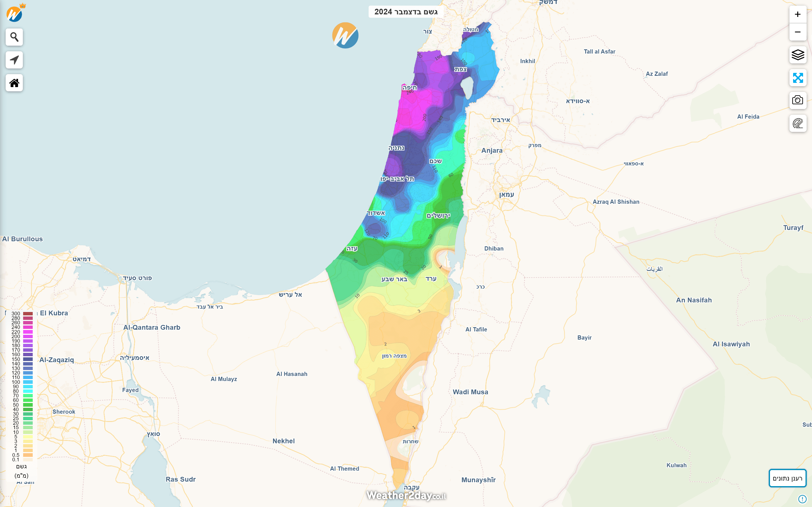Zoom in with the plus button
The width and height of the screenshot is (812, 507).
pyautogui.click(x=798, y=14)
